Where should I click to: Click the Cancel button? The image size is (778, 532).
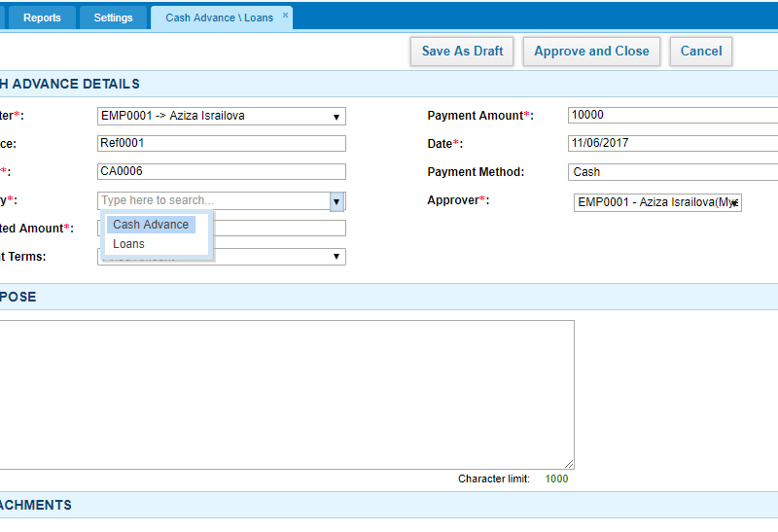[x=701, y=52]
